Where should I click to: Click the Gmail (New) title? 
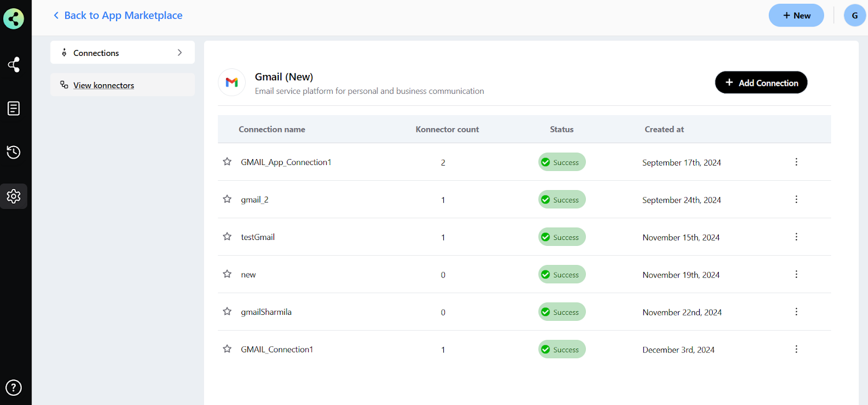[284, 77]
